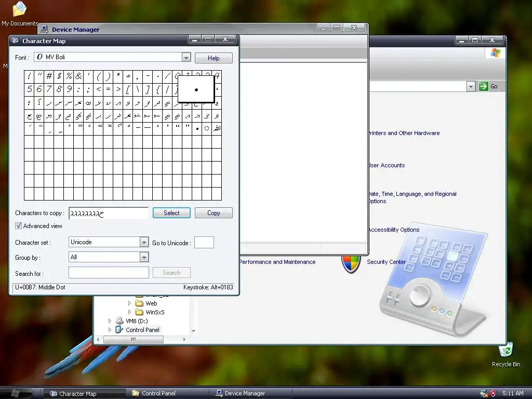
Task: Click the dotted circle character cell
Action: coord(207,128)
